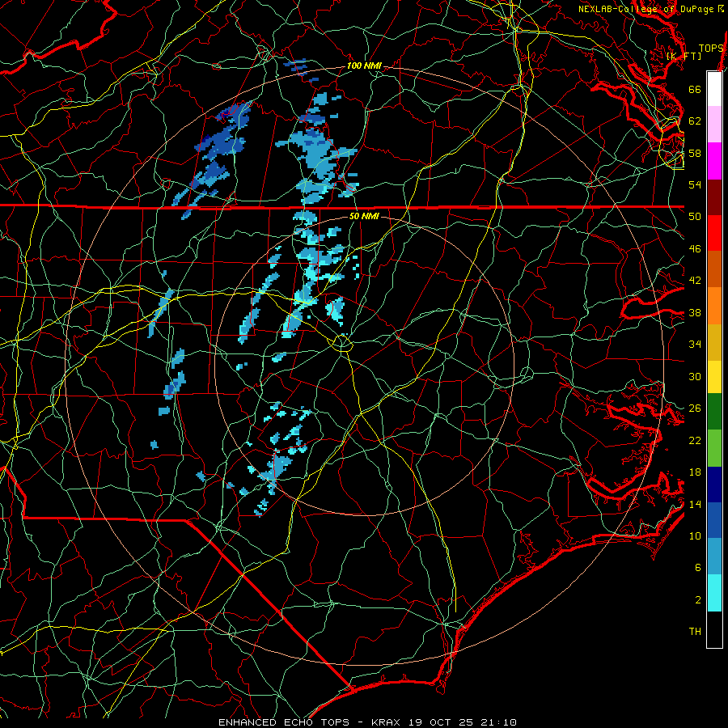Viewport: 728px width, 728px height.
Task: Click the light green swatch between 22 and 18
Action: pyautogui.click(x=714, y=448)
